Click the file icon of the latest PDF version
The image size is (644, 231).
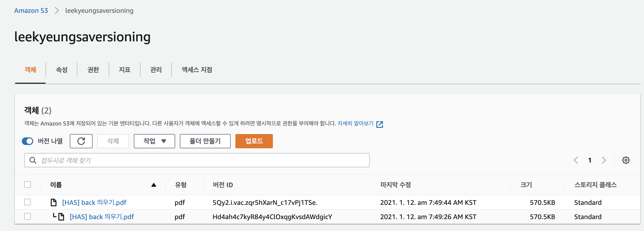(x=53, y=202)
